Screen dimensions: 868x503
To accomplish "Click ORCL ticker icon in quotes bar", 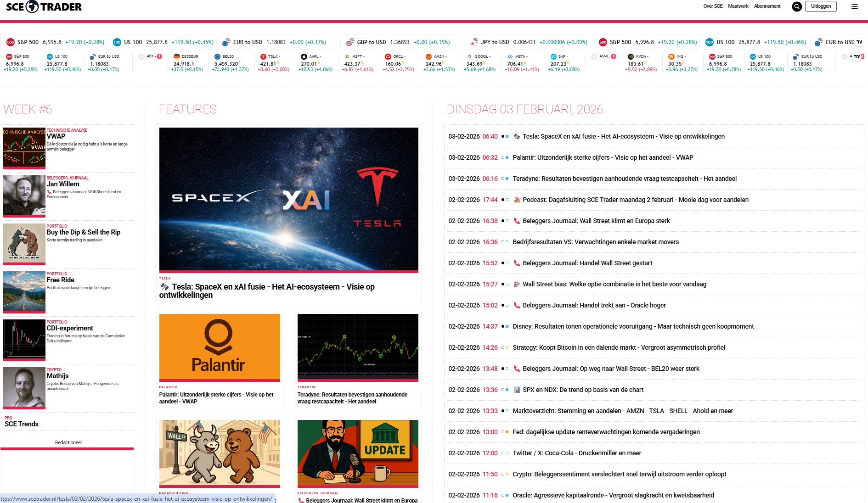I will 388,56.
